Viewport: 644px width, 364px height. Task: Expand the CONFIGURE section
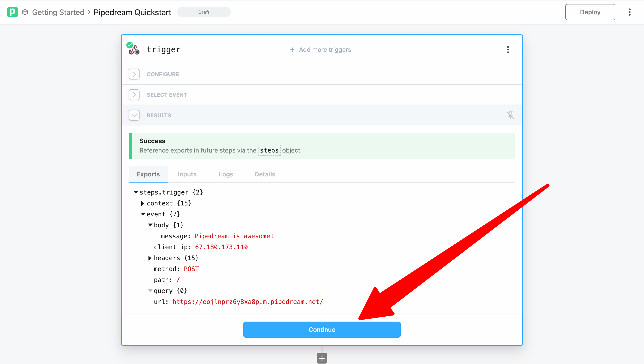pyautogui.click(x=134, y=74)
